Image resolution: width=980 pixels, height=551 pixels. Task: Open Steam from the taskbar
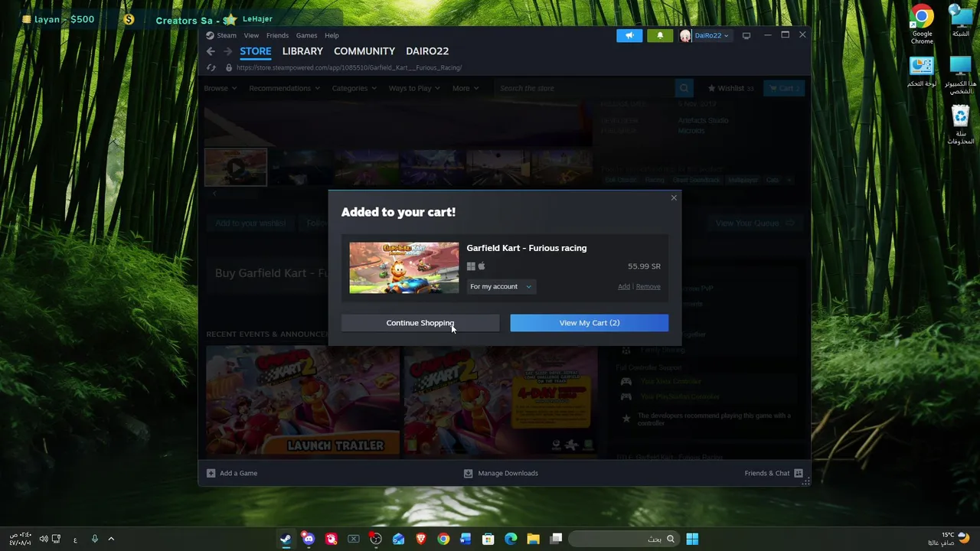tap(286, 539)
